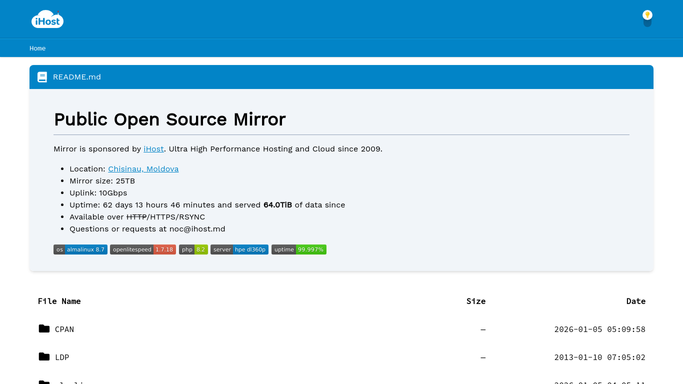
Task: Sort by Size column header
Action: (x=476, y=301)
